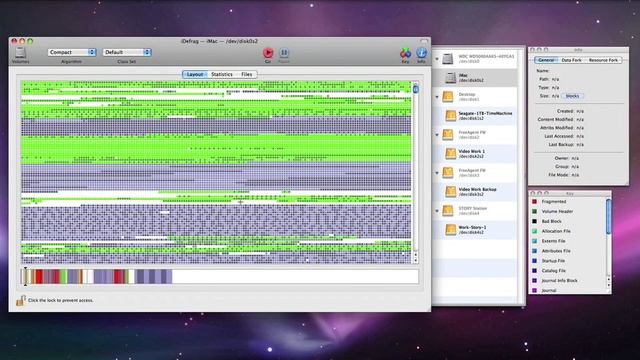Screen dimensions: 640x360
Task: Show the Key panel via toolbar icon
Action: click(x=405, y=53)
